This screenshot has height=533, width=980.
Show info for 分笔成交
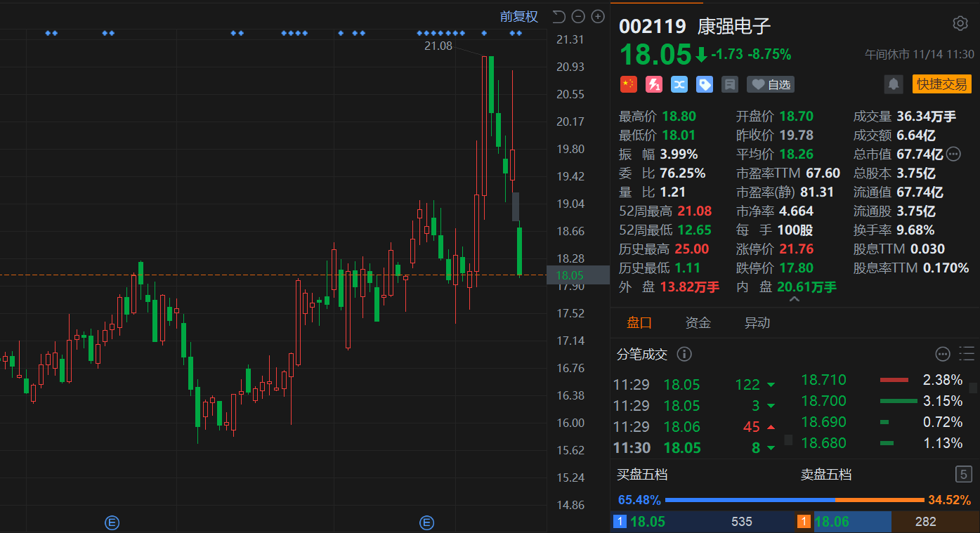684,354
